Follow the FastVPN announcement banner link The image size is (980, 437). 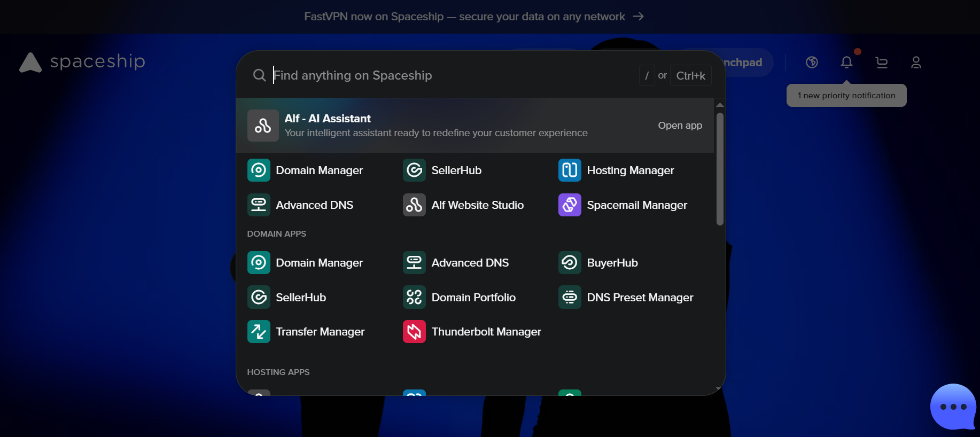click(473, 17)
